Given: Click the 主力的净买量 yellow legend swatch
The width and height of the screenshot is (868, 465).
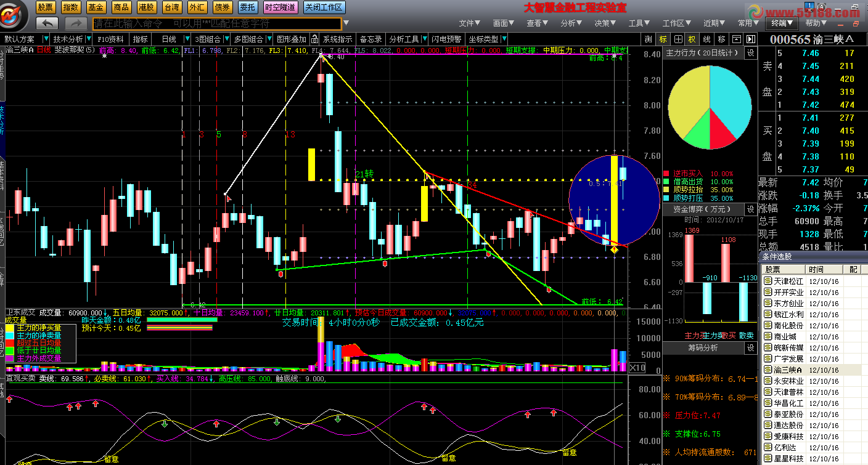Looking at the screenshot, I should click(10, 328).
